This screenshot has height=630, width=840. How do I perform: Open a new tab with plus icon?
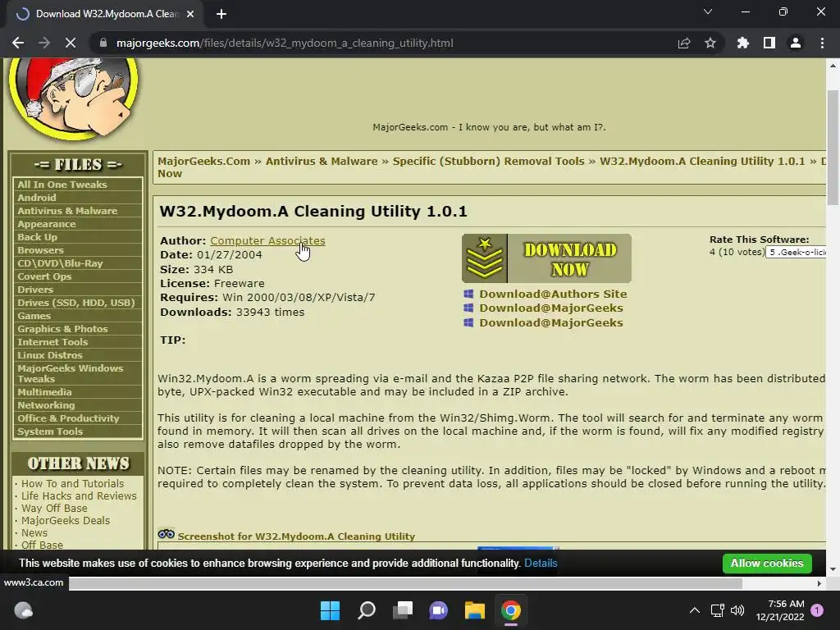coord(221,14)
